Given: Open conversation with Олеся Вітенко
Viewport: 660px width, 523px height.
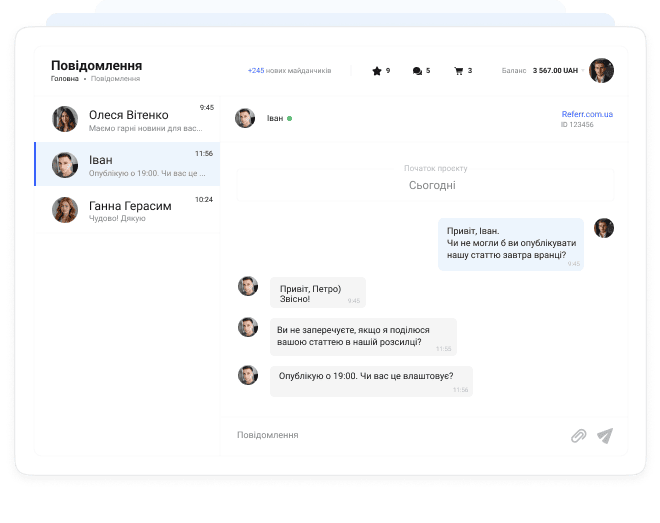Looking at the screenshot, I should 128,120.
